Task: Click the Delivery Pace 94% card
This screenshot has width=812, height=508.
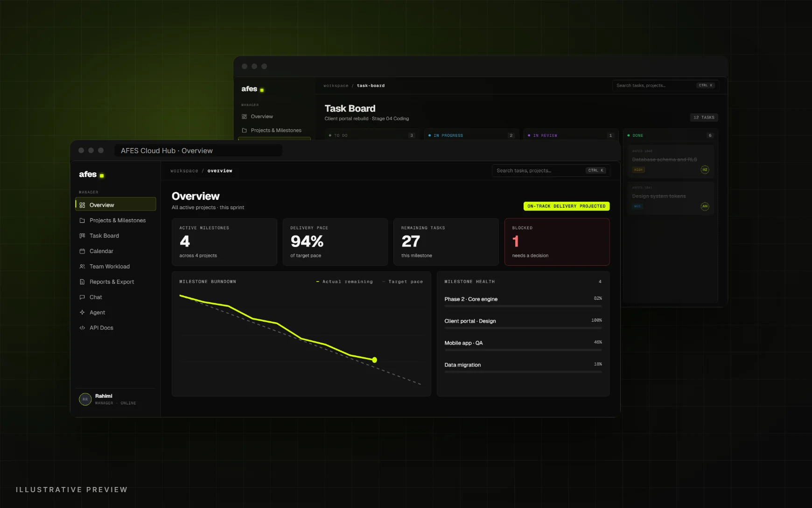Action: pyautogui.click(x=335, y=242)
